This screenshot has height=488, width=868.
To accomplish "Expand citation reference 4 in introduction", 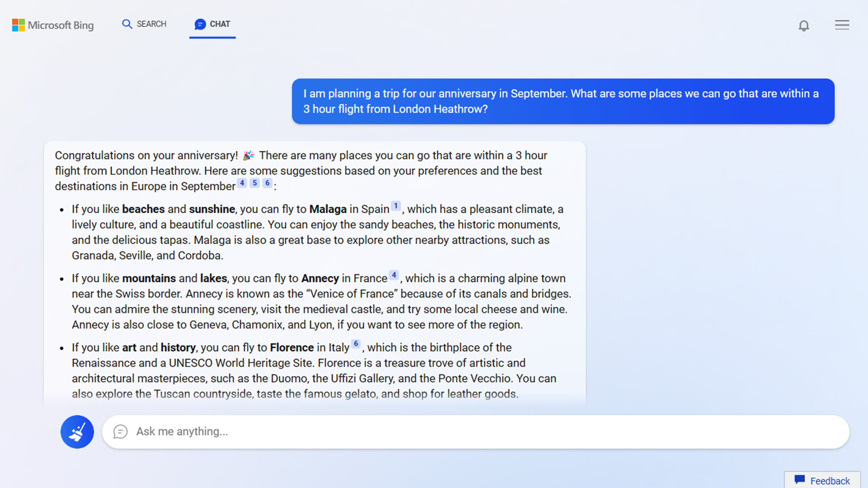I will [x=243, y=183].
